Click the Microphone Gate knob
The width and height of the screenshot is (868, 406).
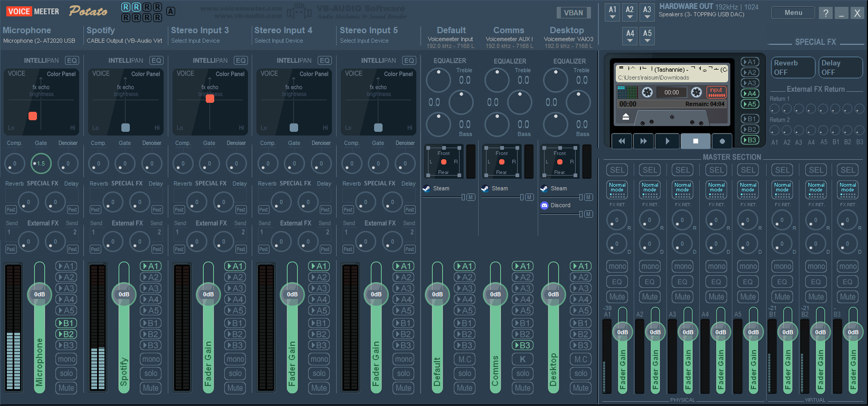(41, 163)
